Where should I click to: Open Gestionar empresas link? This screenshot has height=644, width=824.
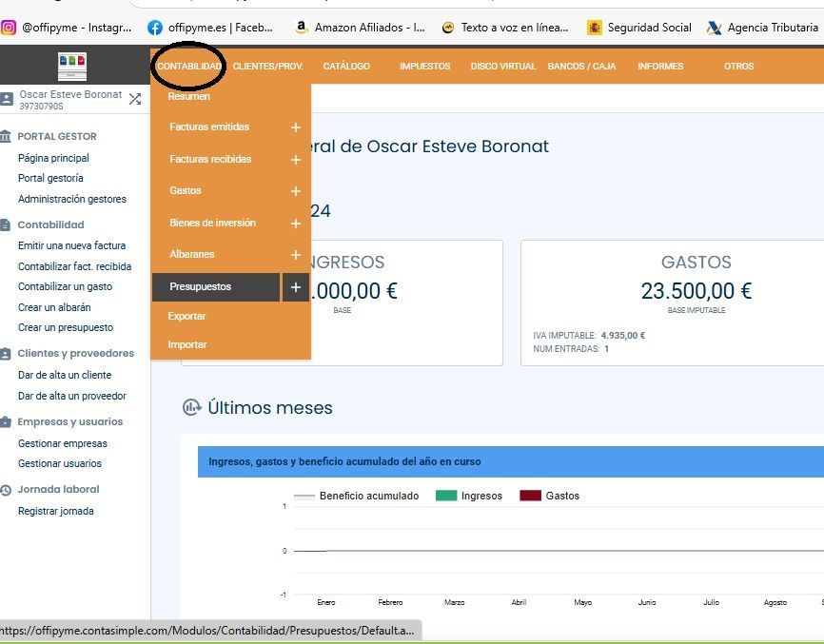[x=63, y=444]
